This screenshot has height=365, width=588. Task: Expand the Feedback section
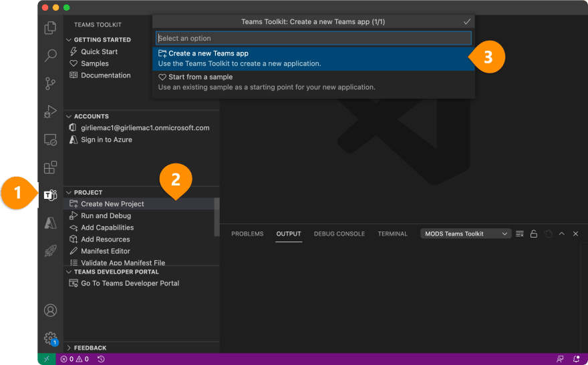pyautogui.click(x=69, y=348)
